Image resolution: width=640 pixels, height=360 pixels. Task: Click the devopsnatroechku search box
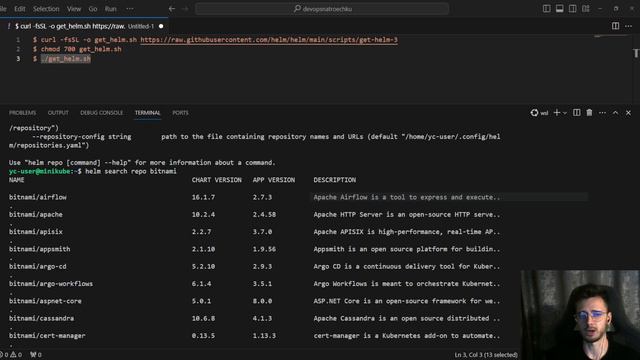pos(322,9)
